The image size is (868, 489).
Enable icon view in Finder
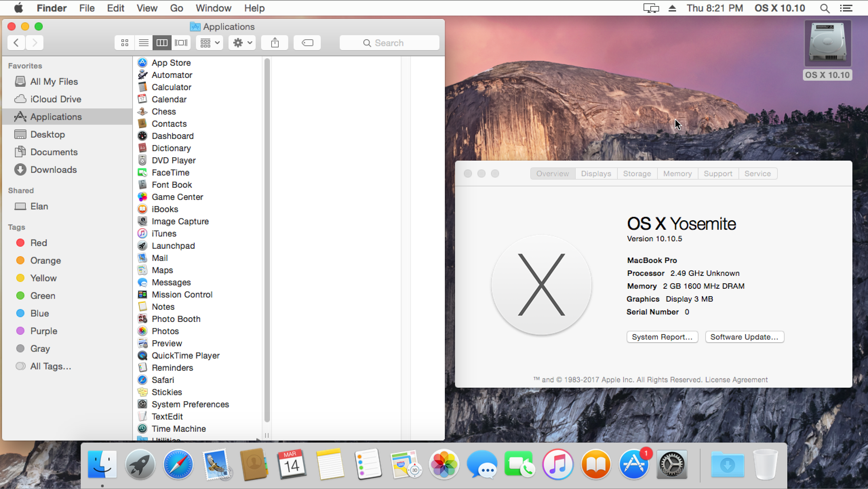tap(124, 42)
